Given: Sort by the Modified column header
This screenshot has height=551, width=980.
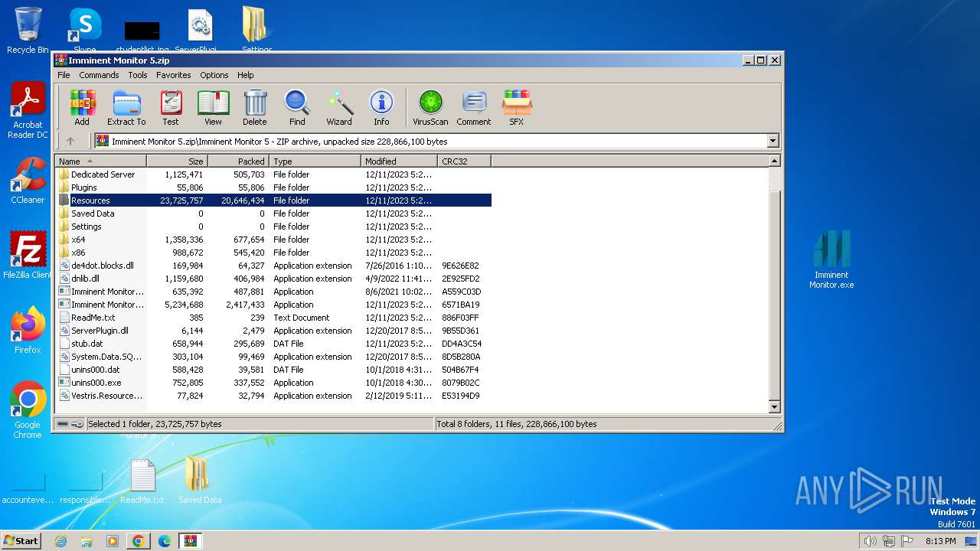Looking at the screenshot, I should pyautogui.click(x=399, y=161).
